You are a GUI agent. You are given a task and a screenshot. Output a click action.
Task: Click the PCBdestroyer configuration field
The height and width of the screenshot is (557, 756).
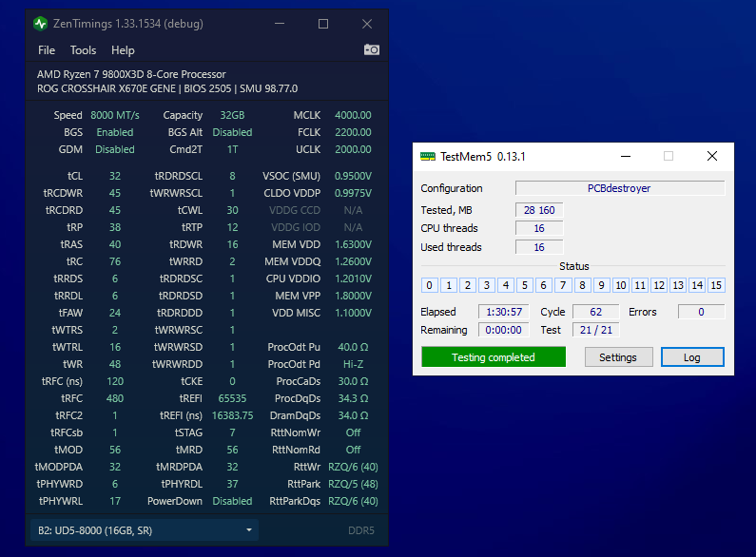coord(619,188)
